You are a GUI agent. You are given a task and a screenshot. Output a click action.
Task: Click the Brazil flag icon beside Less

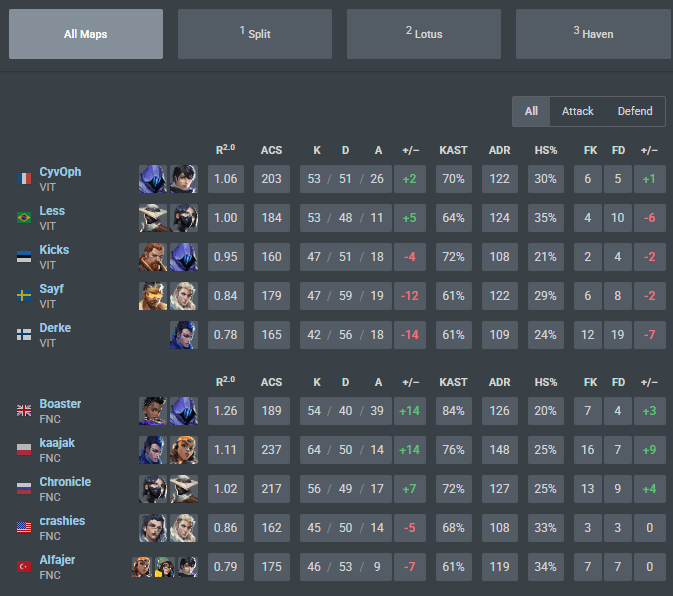[x=24, y=218]
